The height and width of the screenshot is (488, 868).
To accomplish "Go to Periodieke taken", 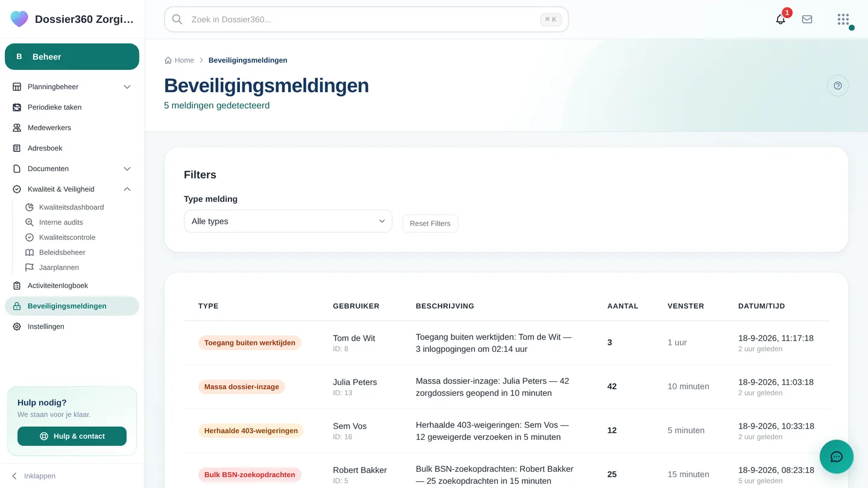I will 72,107.
